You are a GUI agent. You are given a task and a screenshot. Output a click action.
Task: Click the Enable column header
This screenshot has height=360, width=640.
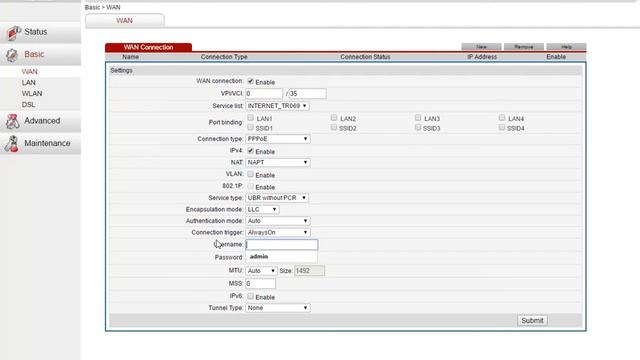pyautogui.click(x=556, y=57)
